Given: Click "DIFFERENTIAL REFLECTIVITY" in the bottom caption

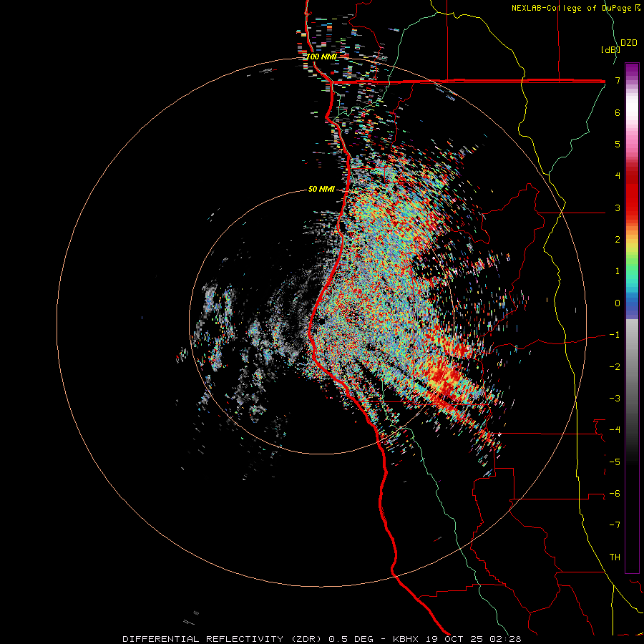Looking at the screenshot, I should (x=203, y=639).
